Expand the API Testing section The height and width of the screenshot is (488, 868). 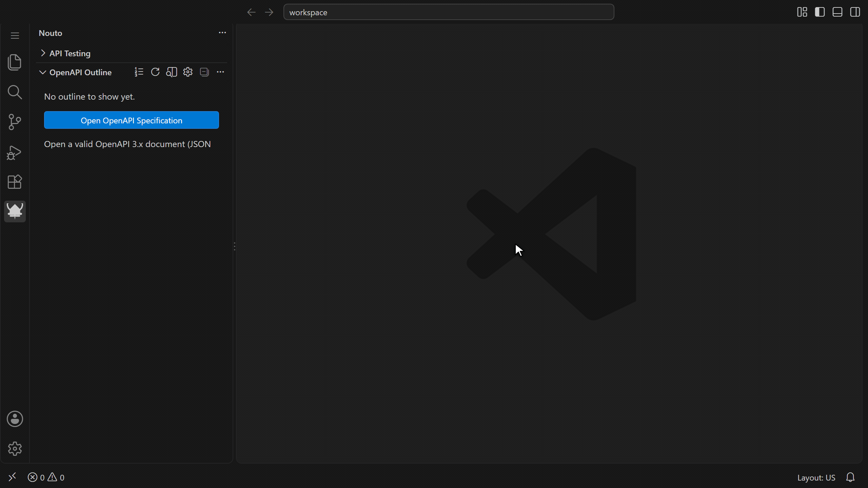(x=132, y=53)
